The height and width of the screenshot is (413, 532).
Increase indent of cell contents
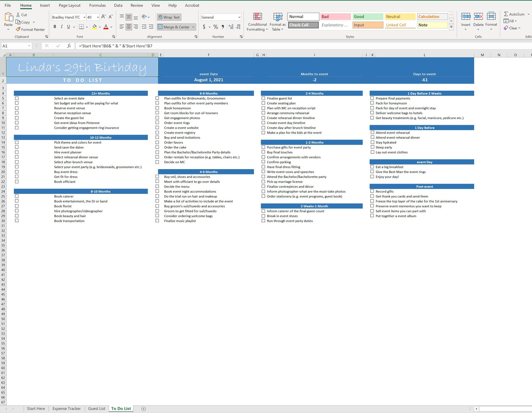(x=151, y=27)
